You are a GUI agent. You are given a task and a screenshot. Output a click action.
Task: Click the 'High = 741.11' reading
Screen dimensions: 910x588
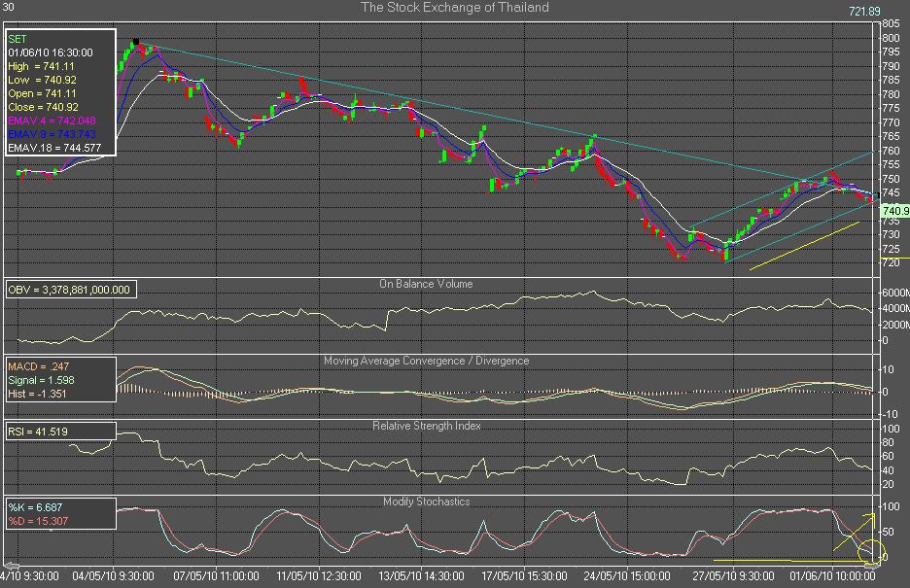click(x=41, y=66)
